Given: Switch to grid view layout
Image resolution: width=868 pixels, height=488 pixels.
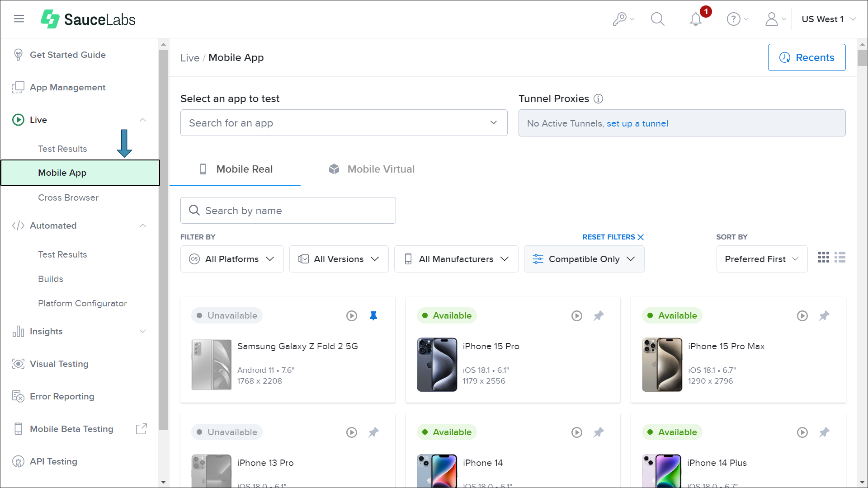Looking at the screenshot, I should pyautogui.click(x=824, y=257).
